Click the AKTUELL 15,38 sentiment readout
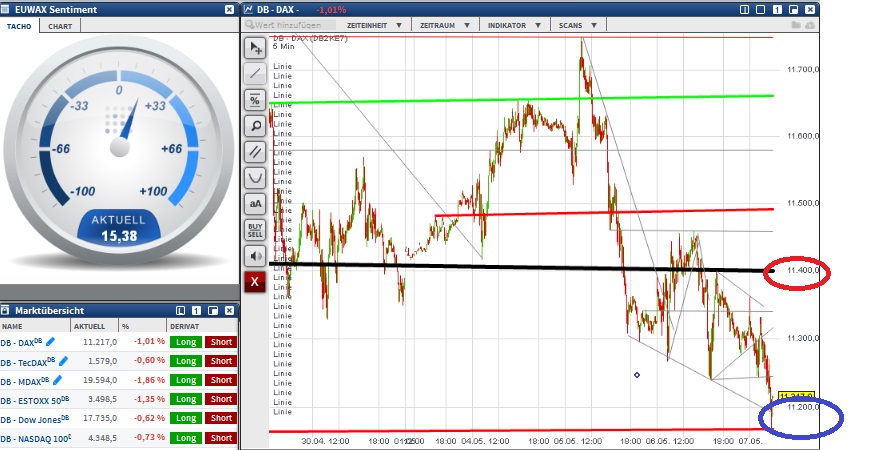 pyautogui.click(x=118, y=228)
